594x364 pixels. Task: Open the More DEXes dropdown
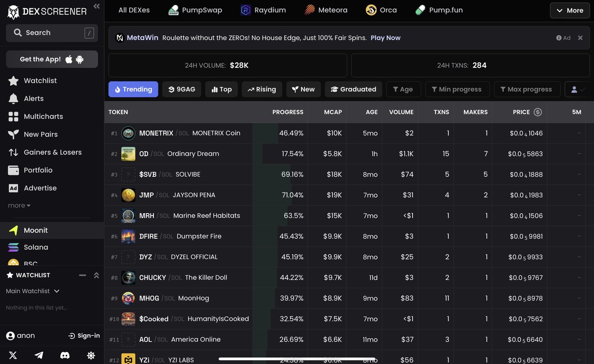570,10
